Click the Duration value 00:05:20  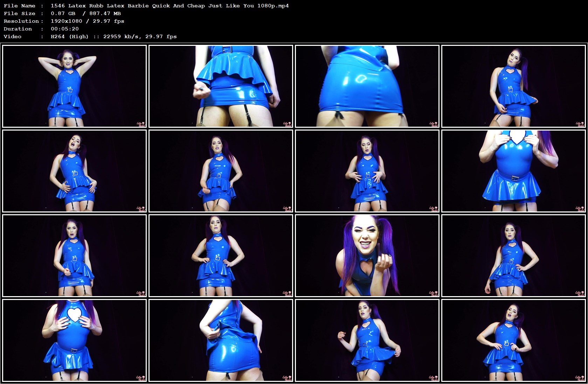click(65, 29)
